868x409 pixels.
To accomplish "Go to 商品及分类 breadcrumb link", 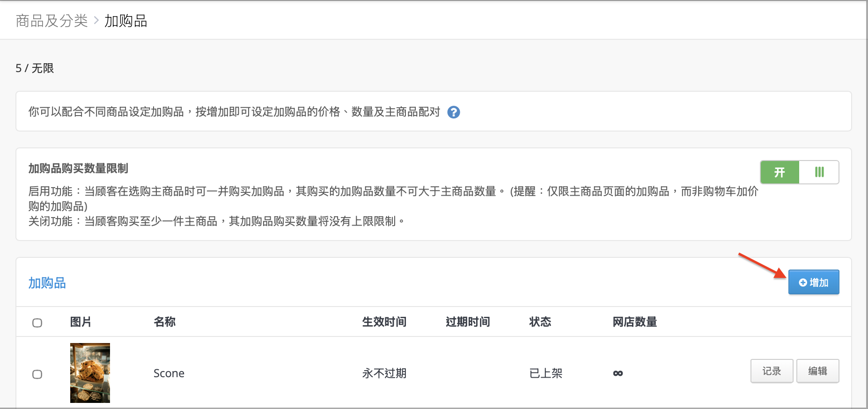I will (x=52, y=21).
